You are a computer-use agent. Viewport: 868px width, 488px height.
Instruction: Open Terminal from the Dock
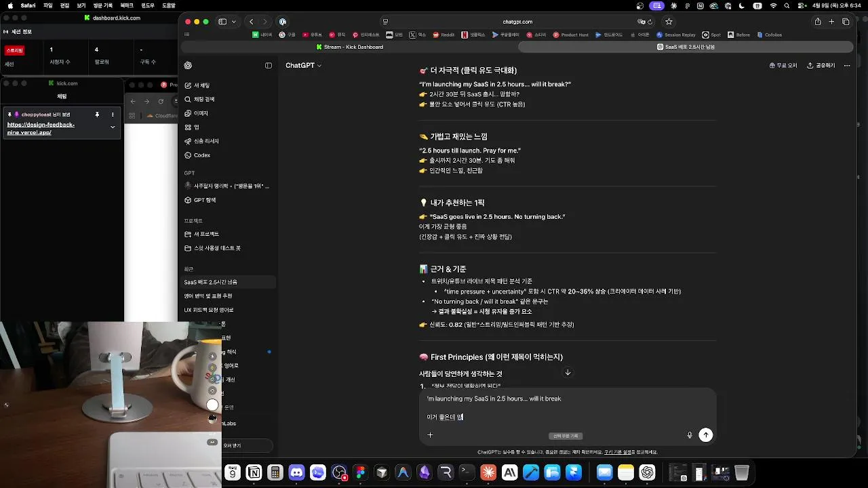[x=467, y=472]
